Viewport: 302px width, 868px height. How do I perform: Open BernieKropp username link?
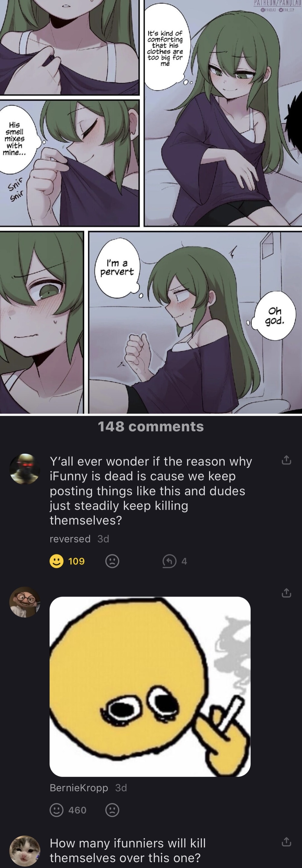79,788
